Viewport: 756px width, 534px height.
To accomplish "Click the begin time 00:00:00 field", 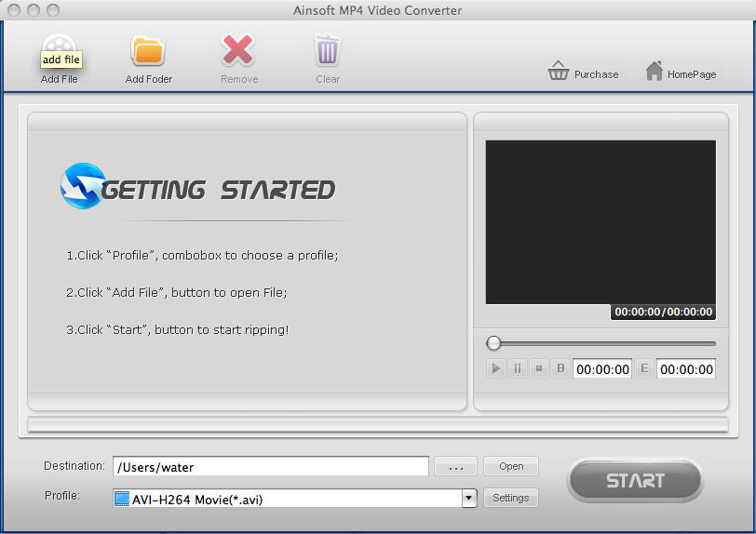I will pyautogui.click(x=602, y=369).
